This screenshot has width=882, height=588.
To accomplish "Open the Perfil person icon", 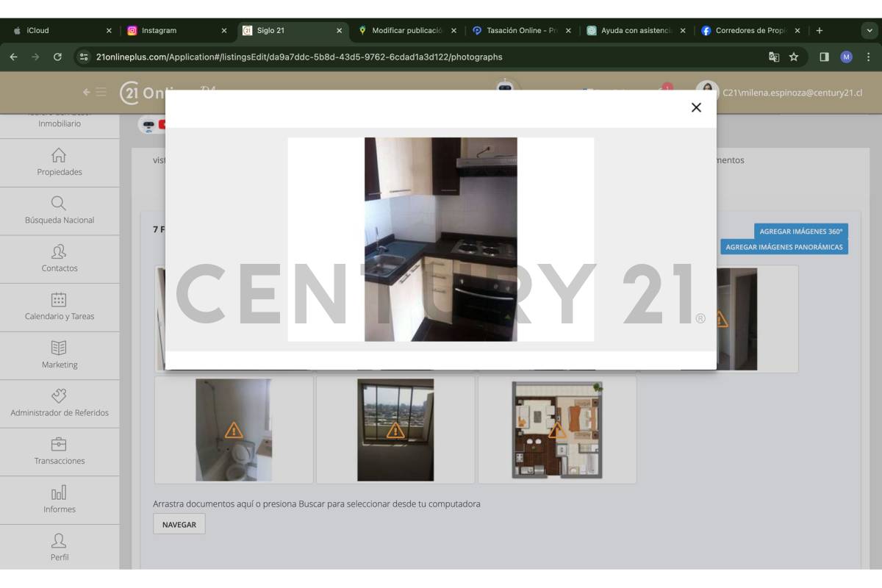I will click(59, 540).
